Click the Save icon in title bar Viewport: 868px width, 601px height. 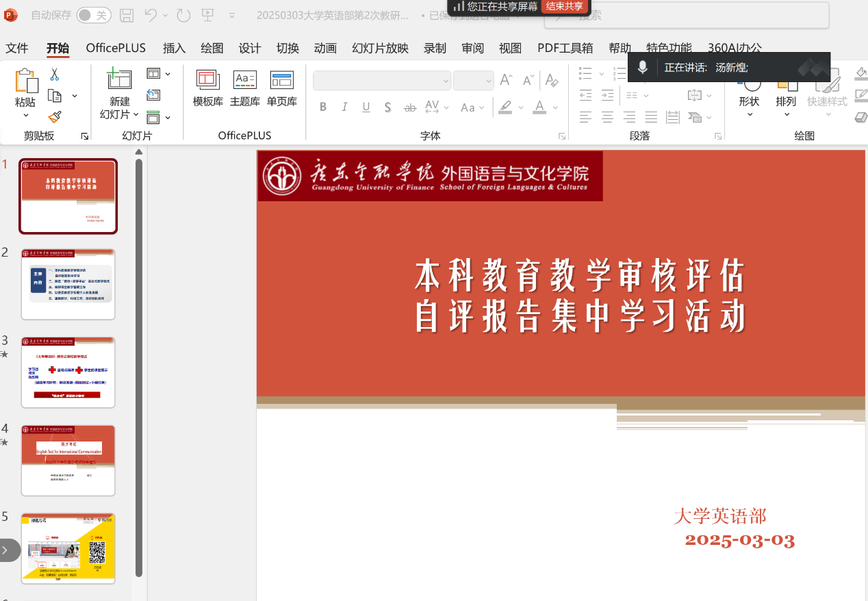pyautogui.click(x=127, y=15)
